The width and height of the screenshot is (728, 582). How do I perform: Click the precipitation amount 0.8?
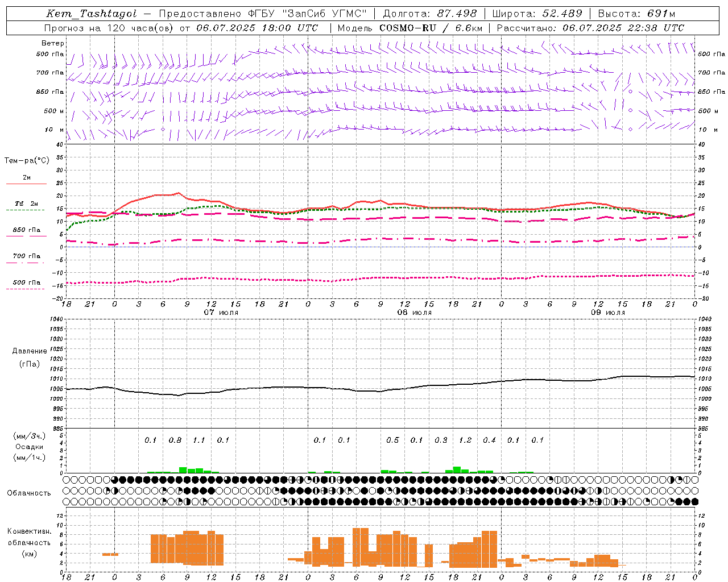point(175,440)
